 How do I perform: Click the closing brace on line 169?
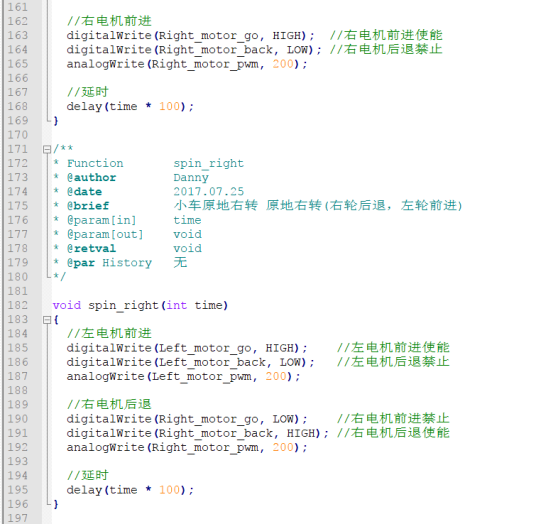click(x=56, y=121)
